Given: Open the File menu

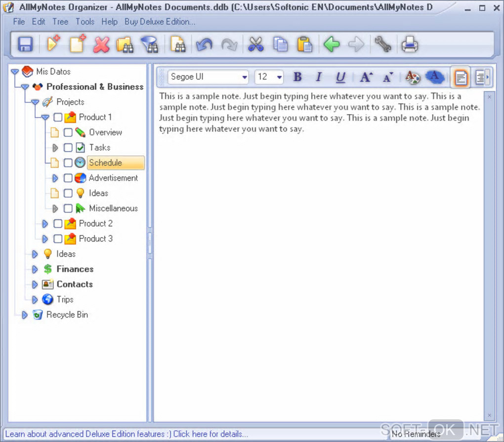Looking at the screenshot, I should (x=19, y=22).
